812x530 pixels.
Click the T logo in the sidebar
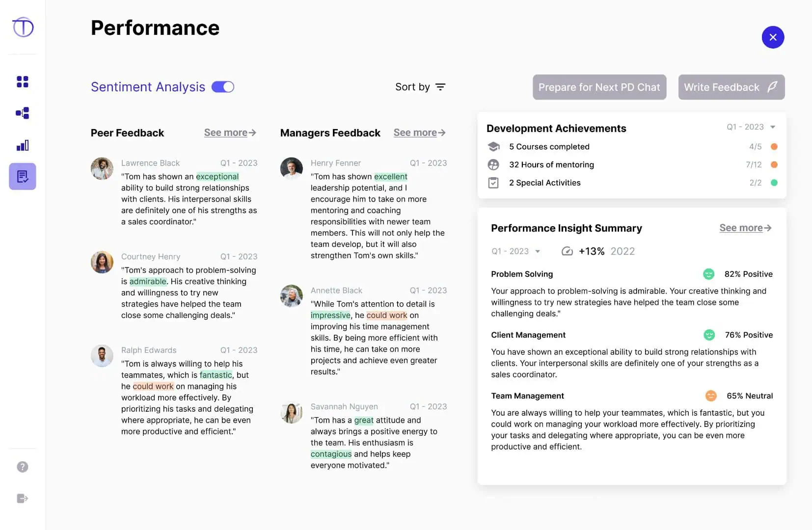(23, 27)
